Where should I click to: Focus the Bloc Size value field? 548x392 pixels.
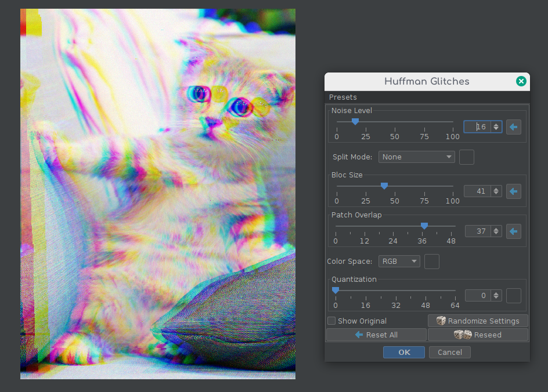tap(477, 191)
